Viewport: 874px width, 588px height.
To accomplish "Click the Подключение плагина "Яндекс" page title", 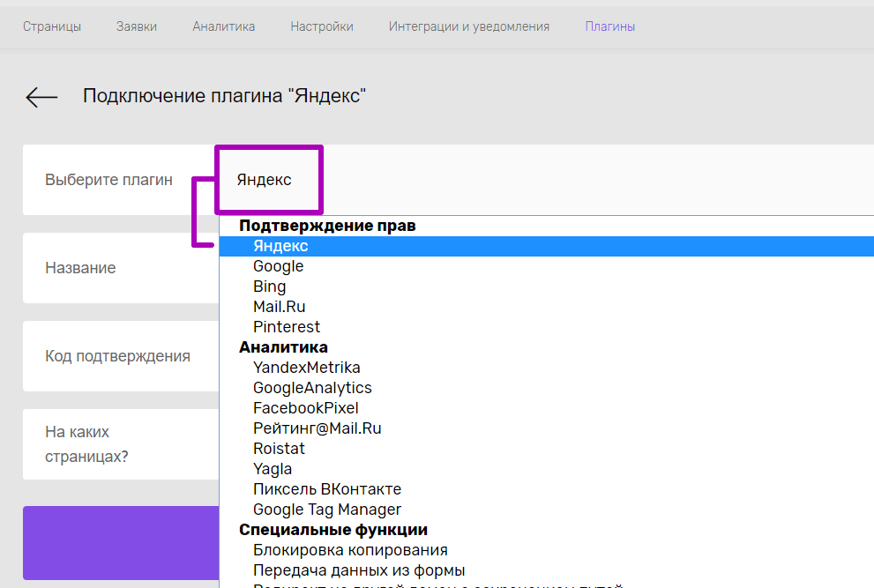I will [x=224, y=96].
